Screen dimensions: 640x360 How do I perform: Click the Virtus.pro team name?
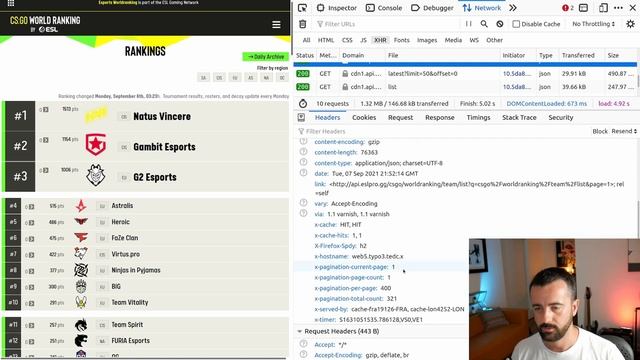pyautogui.click(x=126, y=254)
